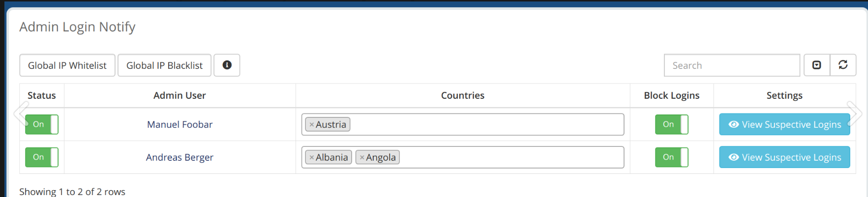Sort by the Admin User column header

point(180,95)
